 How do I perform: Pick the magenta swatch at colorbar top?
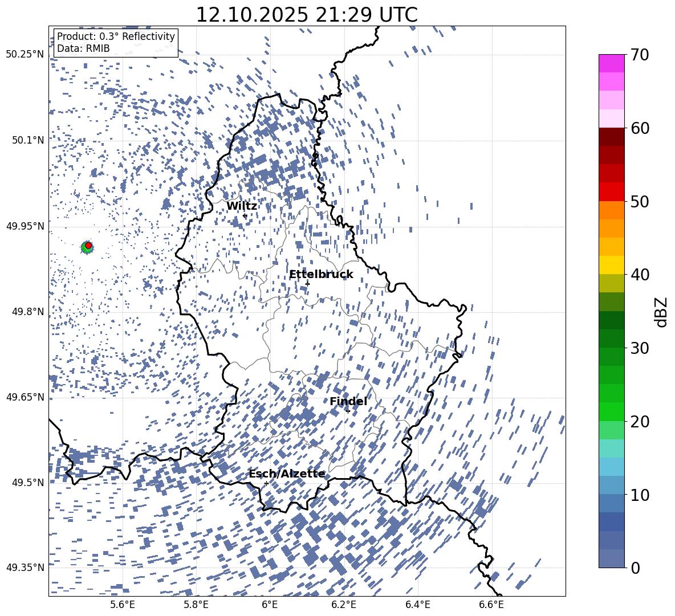point(612,63)
